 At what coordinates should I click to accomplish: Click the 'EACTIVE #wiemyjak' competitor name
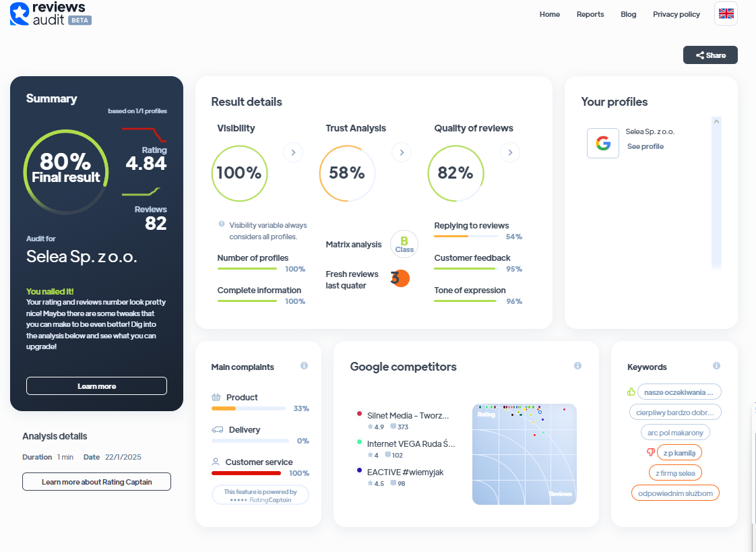[405, 472]
